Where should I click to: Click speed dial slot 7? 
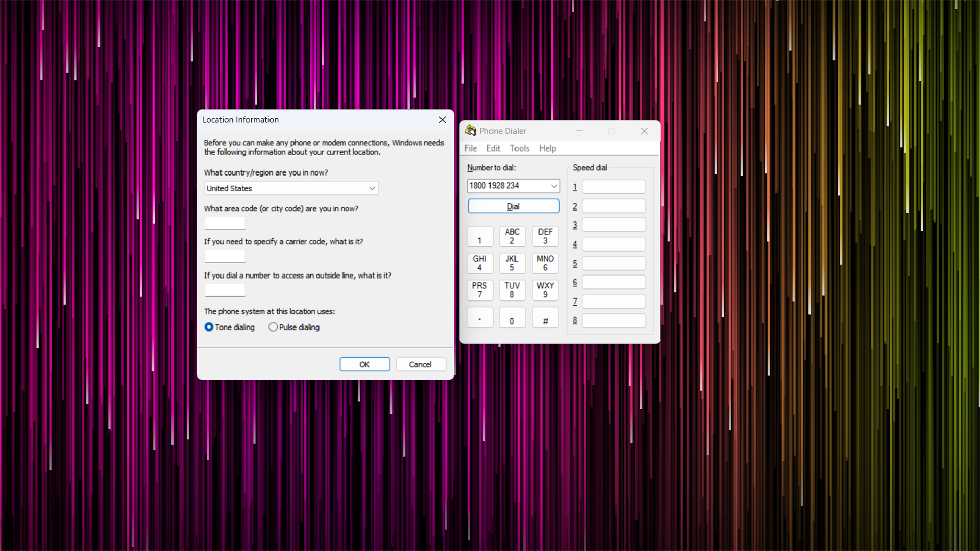(614, 302)
